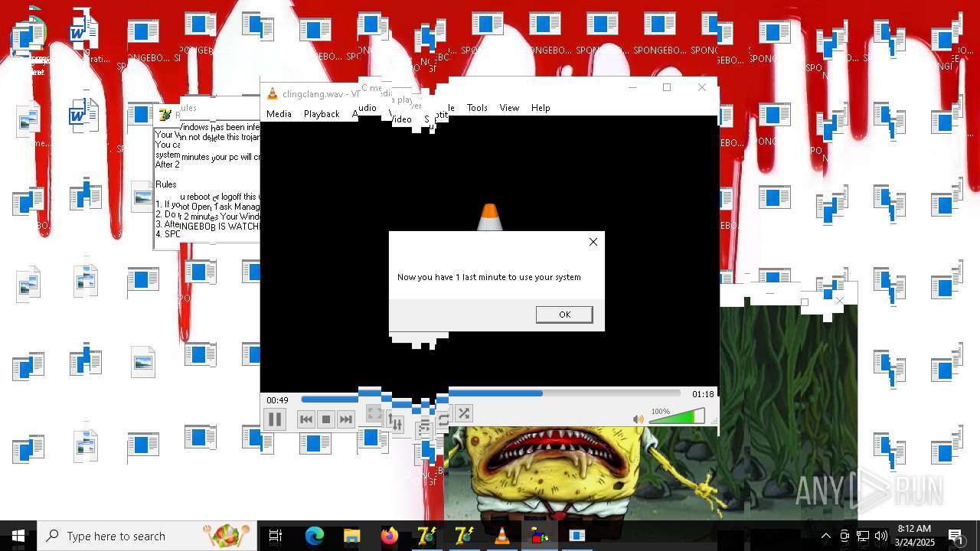Toggle the VLC playlist view
Viewport: 980px width, 551px height.
[x=424, y=430]
